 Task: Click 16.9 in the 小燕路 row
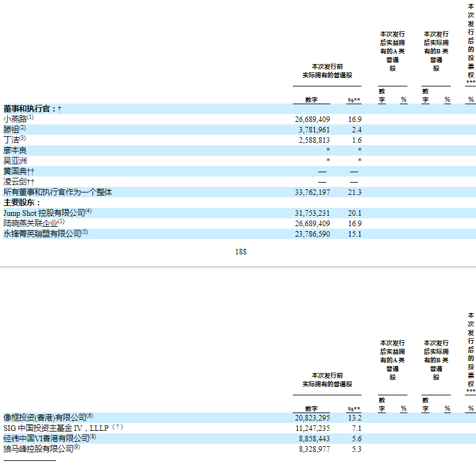(355, 120)
